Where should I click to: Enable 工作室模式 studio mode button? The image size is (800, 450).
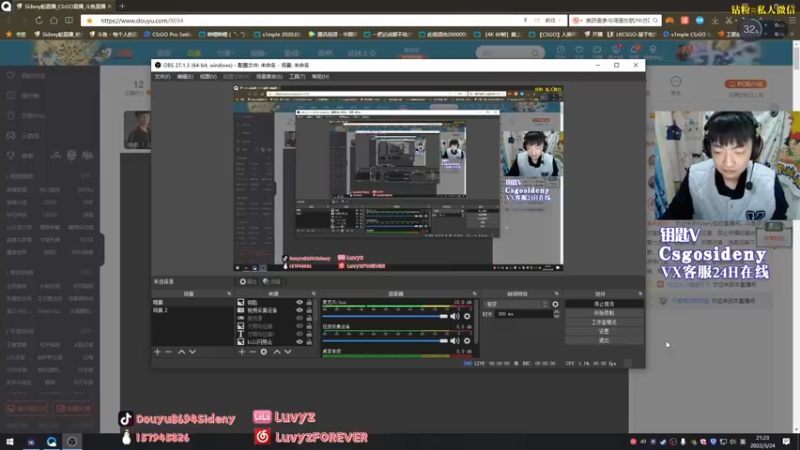(604, 322)
